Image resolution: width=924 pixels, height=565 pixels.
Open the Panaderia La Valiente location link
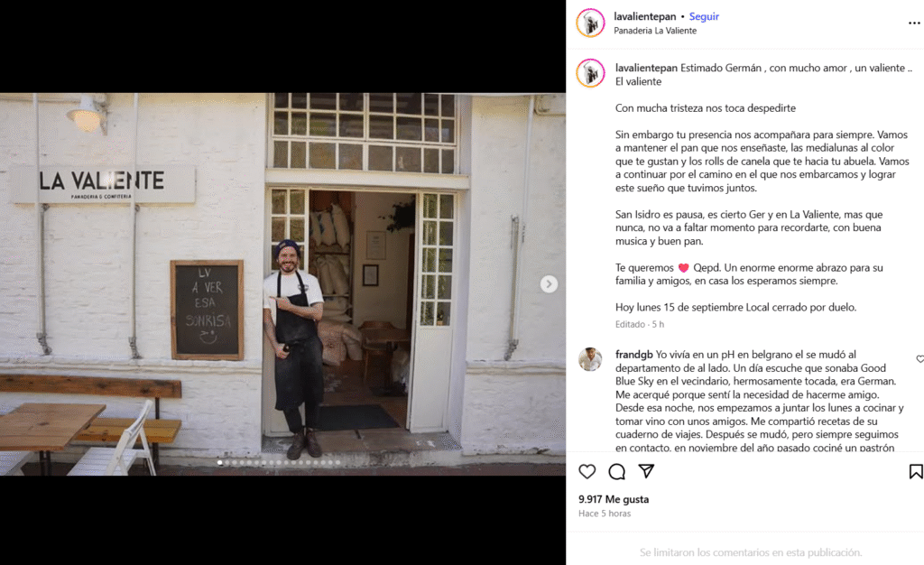pos(655,31)
